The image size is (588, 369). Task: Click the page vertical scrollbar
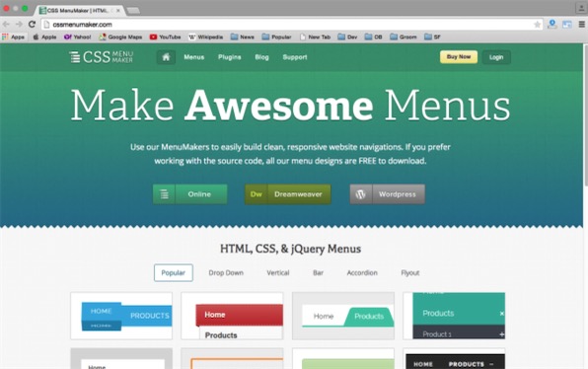(x=585, y=114)
